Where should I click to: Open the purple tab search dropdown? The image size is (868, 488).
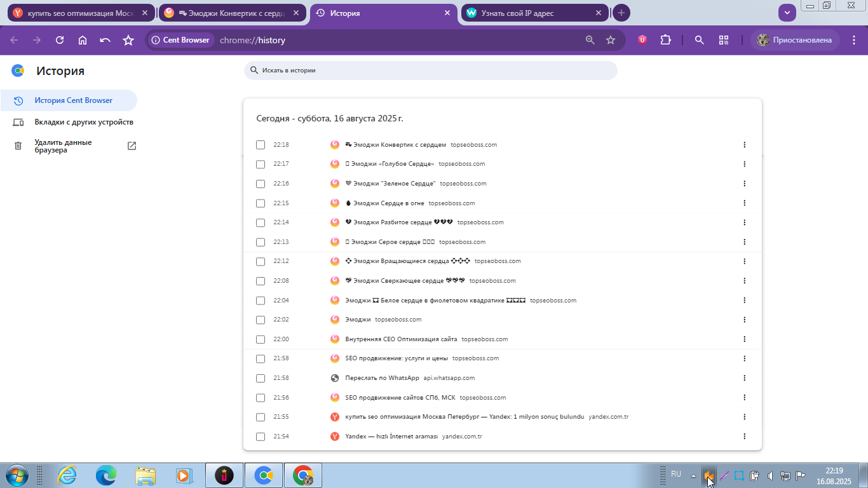787,12
